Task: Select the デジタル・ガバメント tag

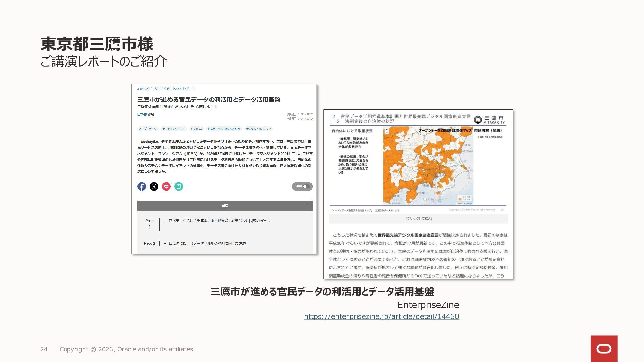Action: point(258,129)
